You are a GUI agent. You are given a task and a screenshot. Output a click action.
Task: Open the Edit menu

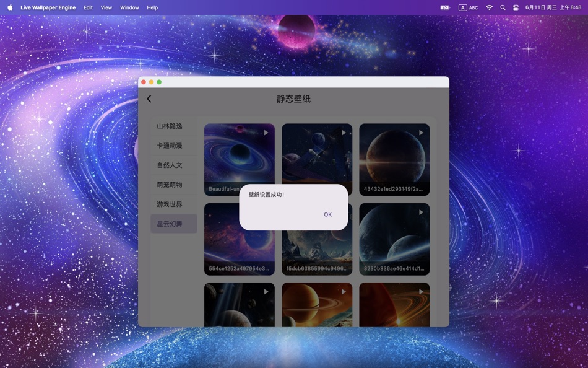click(x=88, y=7)
